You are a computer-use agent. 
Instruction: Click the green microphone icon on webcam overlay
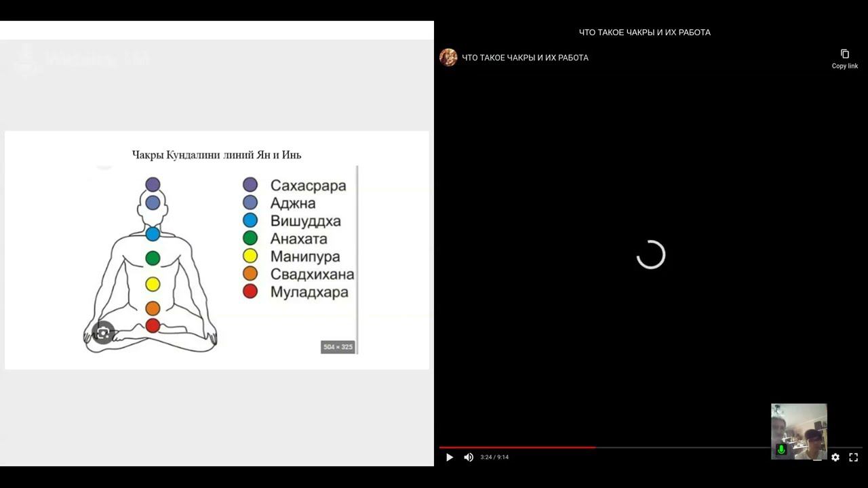click(781, 449)
